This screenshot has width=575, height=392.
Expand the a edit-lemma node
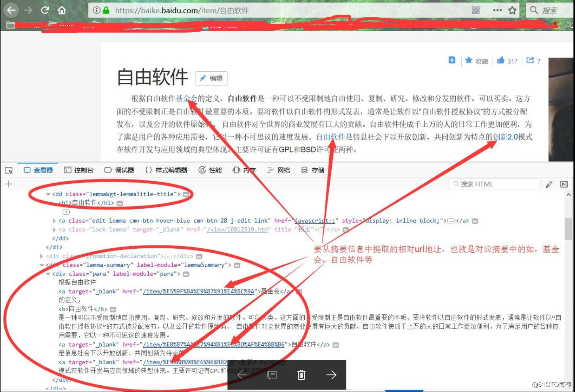pyautogui.click(x=54, y=221)
